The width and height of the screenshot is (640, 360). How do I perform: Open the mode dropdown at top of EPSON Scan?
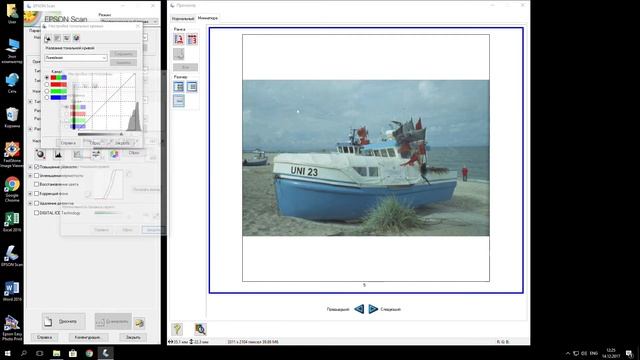[129, 21]
